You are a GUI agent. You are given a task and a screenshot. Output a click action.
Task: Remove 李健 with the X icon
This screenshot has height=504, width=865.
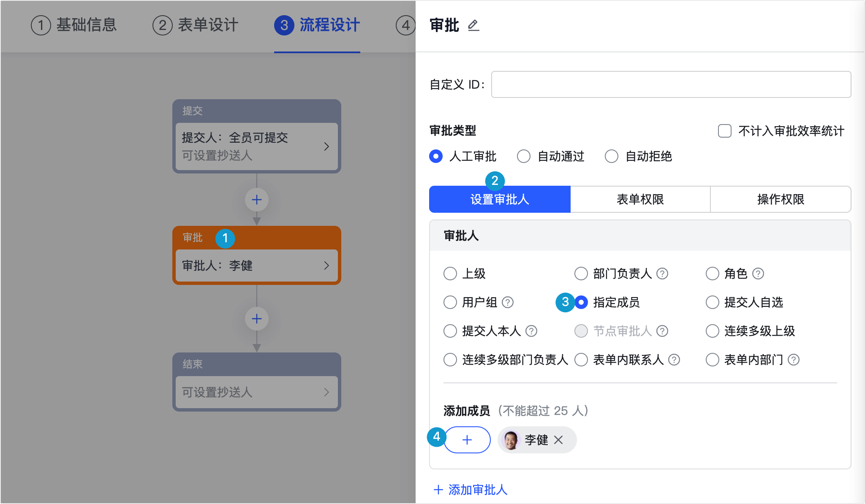558,440
